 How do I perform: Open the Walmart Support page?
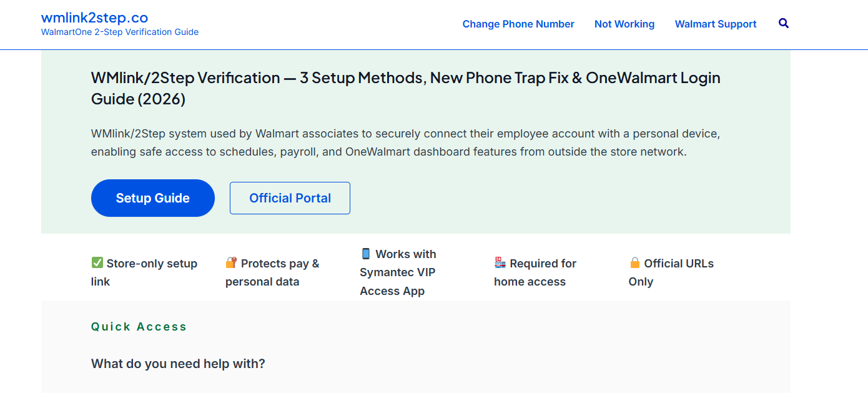716,24
